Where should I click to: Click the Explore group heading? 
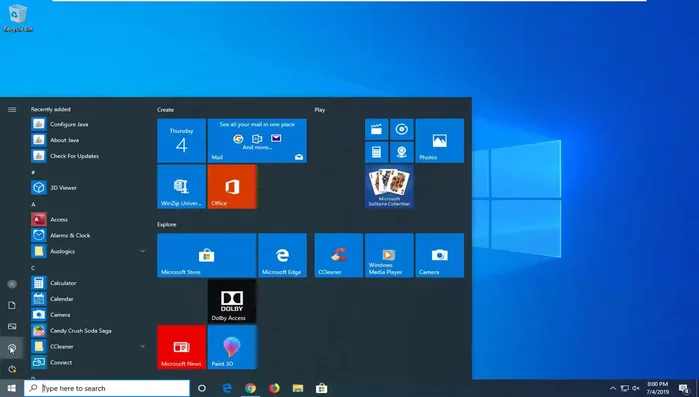pos(167,225)
